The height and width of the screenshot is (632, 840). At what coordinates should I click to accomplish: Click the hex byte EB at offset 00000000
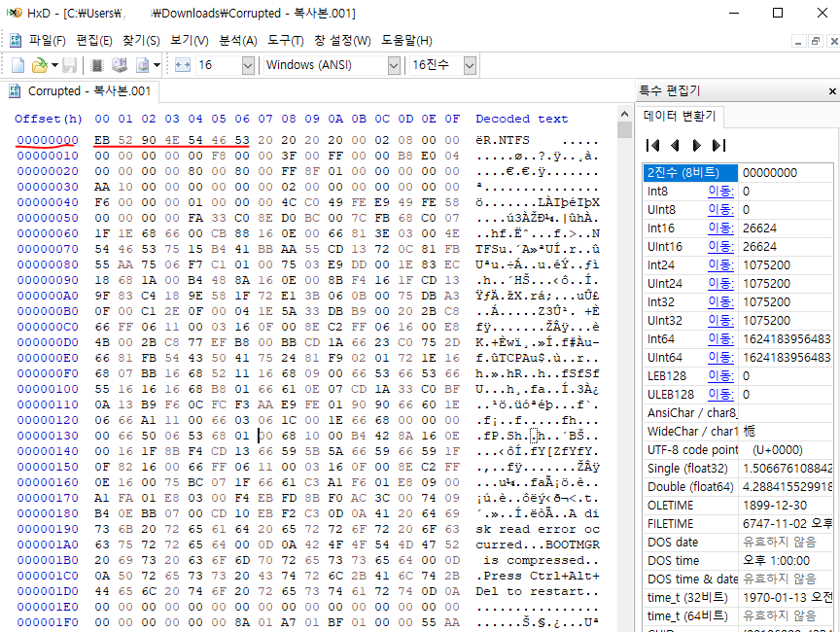pyautogui.click(x=102, y=140)
